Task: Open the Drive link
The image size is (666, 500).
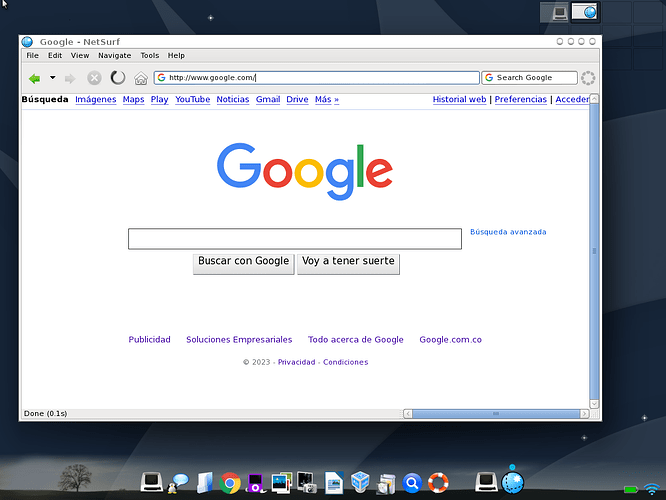Action: point(297,99)
